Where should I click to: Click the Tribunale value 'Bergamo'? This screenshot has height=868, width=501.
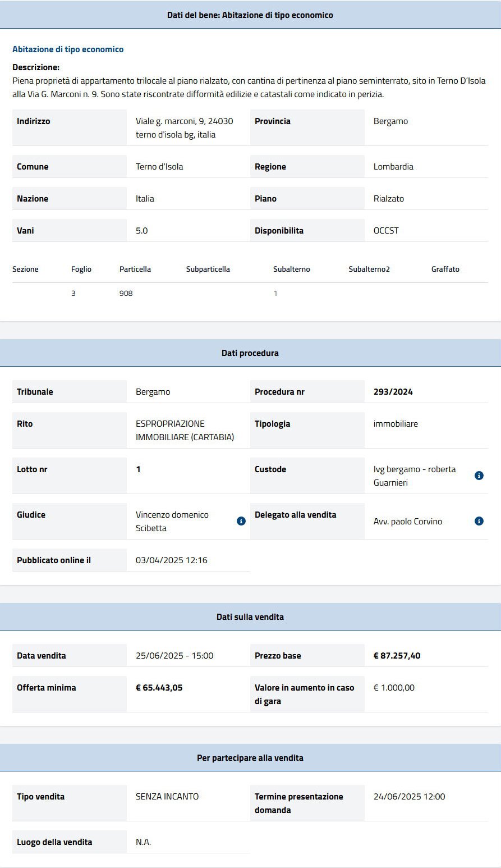tap(153, 392)
